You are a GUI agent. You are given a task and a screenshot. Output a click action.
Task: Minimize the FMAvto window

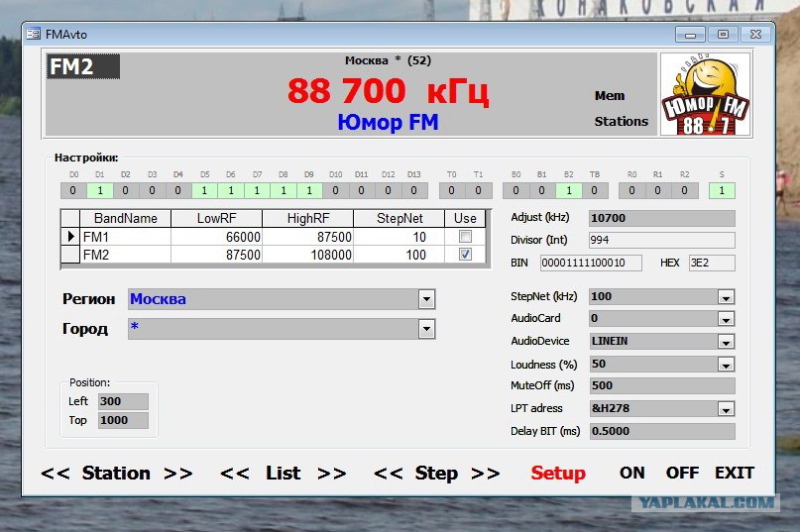(690, 35)
